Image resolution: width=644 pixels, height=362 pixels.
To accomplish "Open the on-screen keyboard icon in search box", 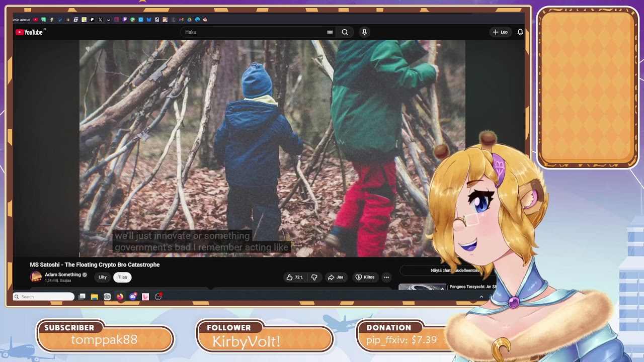I will 330,32.
